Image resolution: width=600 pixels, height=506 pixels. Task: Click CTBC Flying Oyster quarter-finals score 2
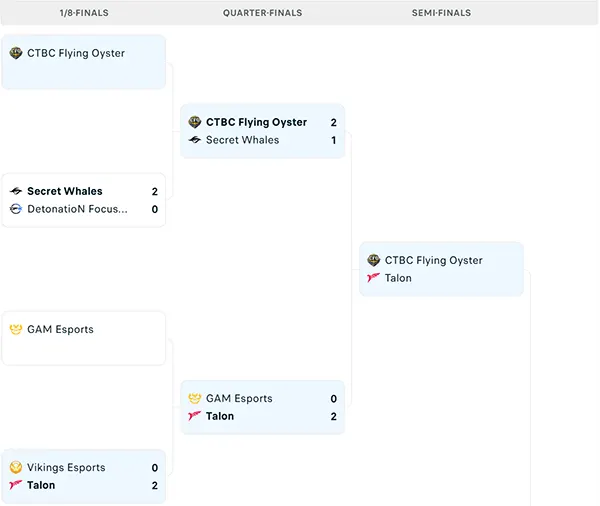[334, 122]
